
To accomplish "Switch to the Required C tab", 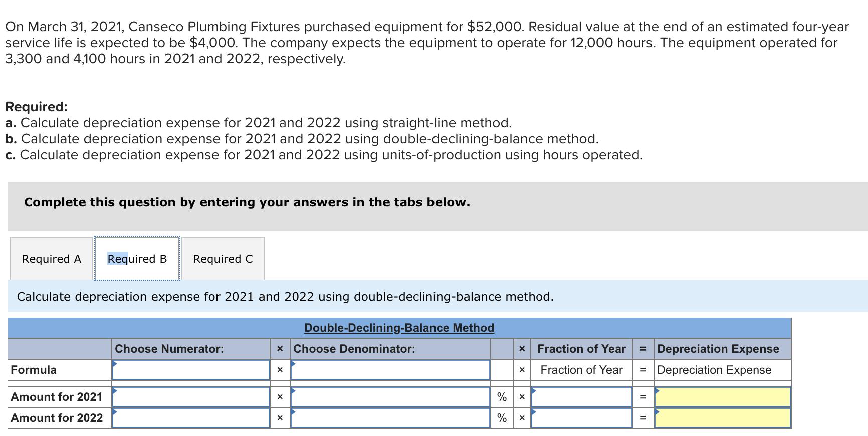I will 223,258.
